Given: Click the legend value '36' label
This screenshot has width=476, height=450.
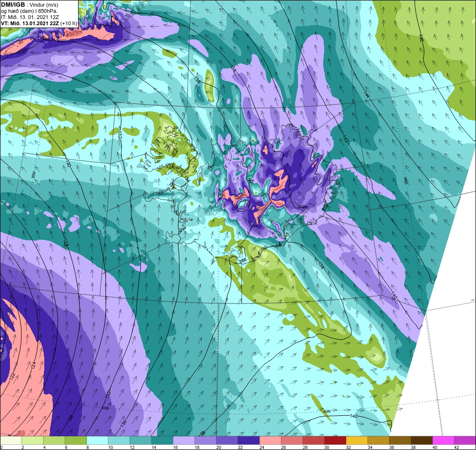Looking at the screenshot, I should point(391,447).
